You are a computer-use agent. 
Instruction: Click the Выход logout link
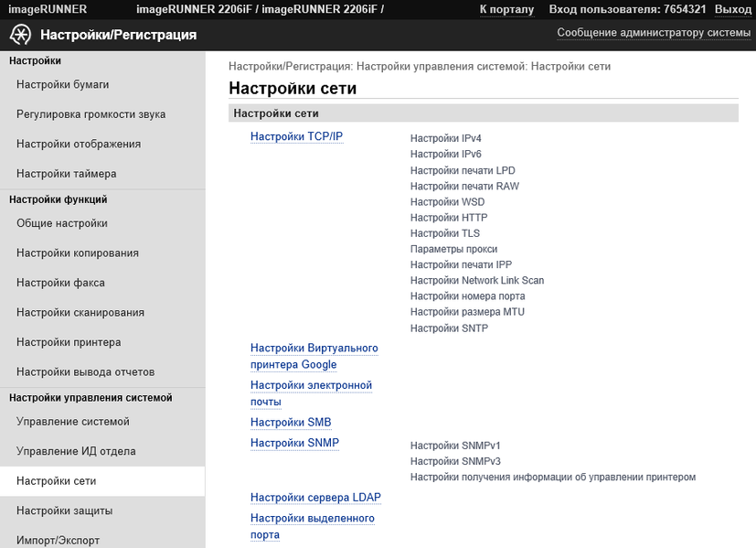coord(733,9)
